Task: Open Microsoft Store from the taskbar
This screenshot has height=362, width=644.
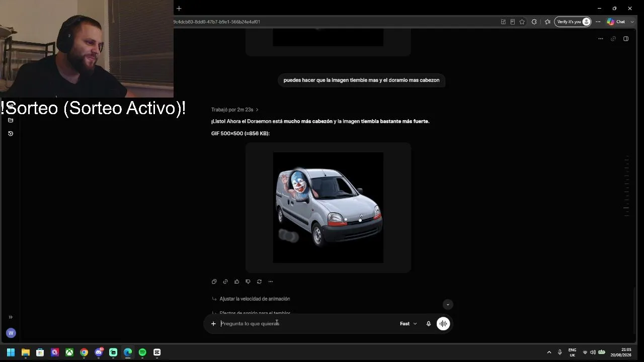Action: click(x=40, y=352)
